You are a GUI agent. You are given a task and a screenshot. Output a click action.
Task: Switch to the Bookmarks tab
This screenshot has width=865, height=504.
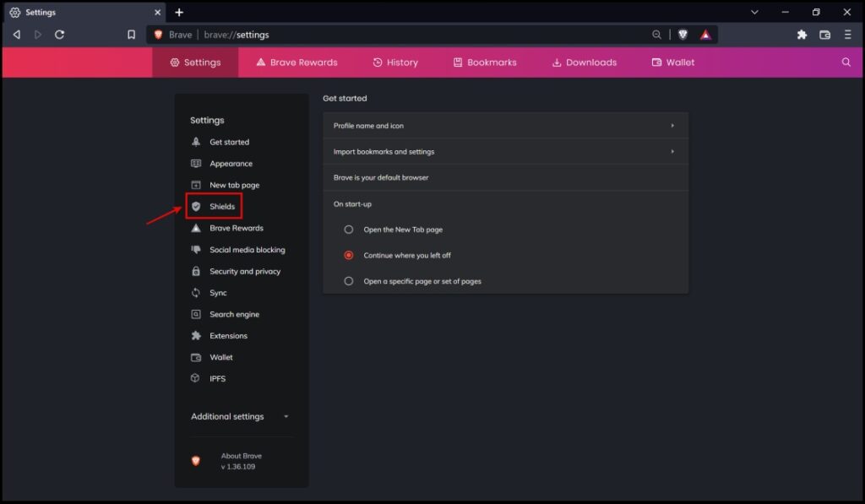click(485, 62)
